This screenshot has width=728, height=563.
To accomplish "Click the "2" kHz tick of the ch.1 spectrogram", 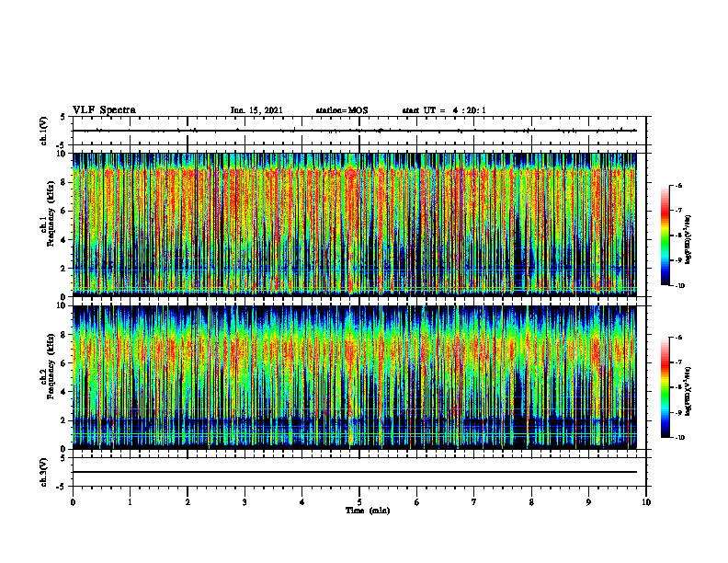I will [x=63, y=269].
